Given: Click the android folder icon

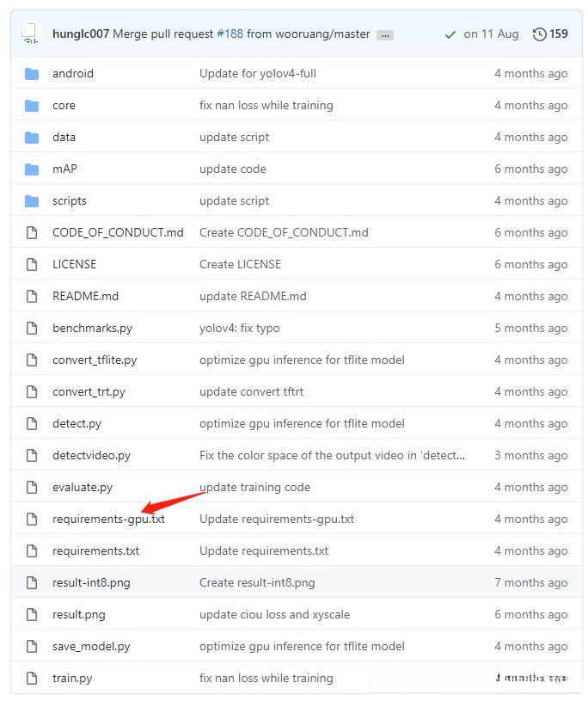Looking at the screenshot, I should pos(32,73).
